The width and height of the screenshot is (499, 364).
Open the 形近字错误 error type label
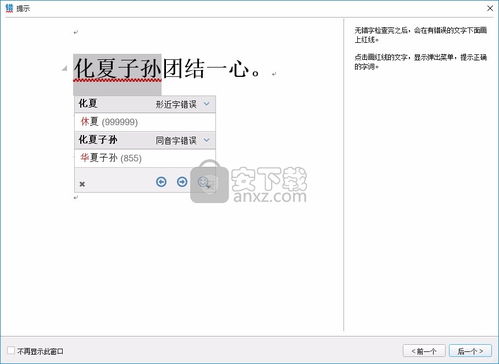tap(176, 104)
